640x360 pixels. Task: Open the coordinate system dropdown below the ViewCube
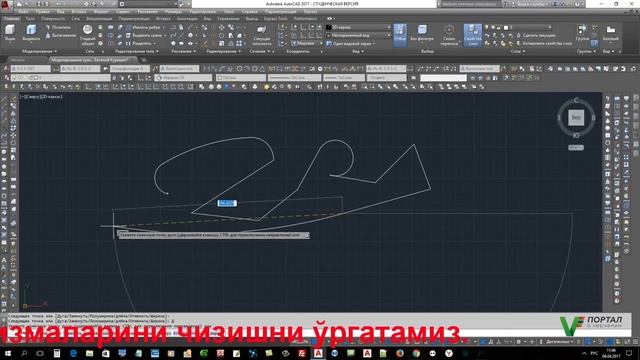click(x=576, y=147)
